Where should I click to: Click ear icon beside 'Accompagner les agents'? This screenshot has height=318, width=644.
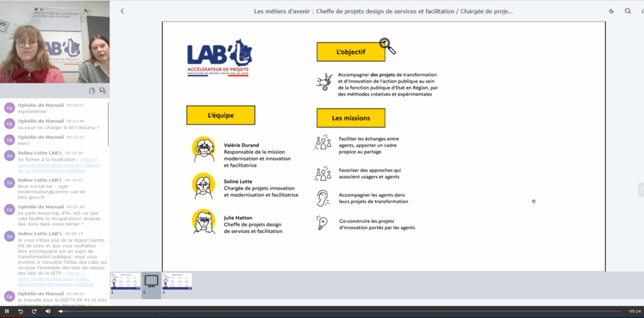tap(323, 198)
